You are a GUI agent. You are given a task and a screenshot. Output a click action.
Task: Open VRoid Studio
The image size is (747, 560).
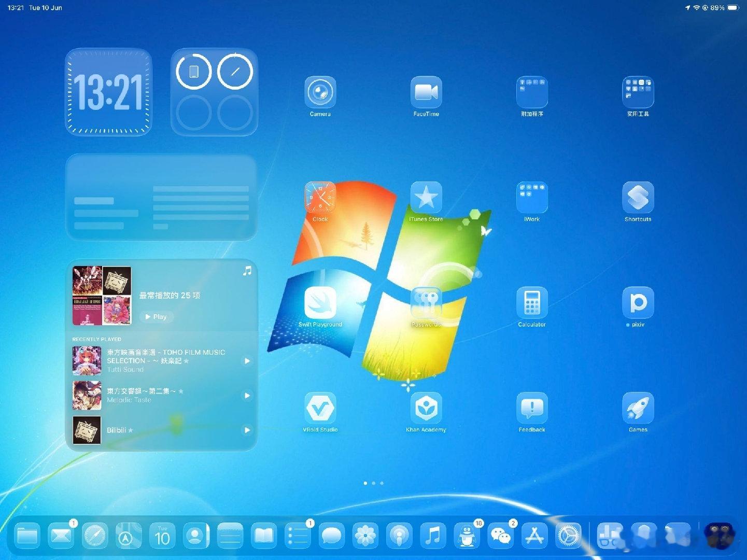click(x=320, y=408)
